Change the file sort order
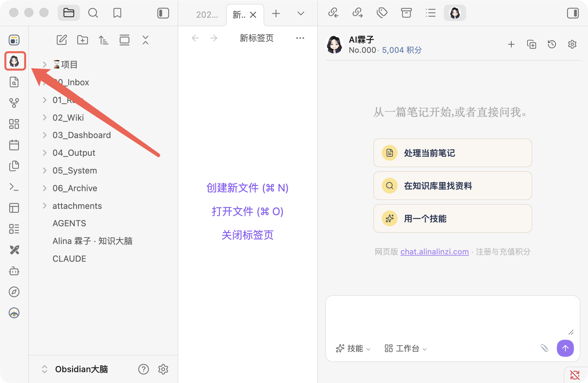 [x=104, y=40]
